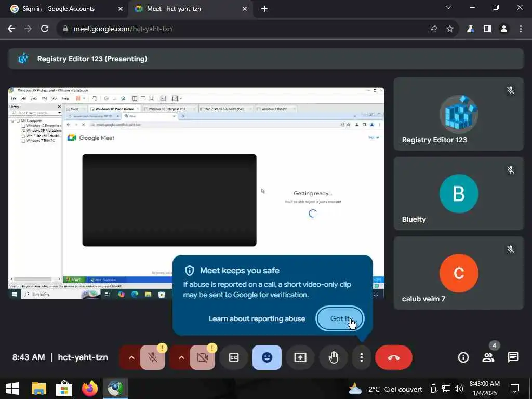Click the active browser taskbar icon
The height and width of the screenshot is (399, 532).
tap(115, 389)
